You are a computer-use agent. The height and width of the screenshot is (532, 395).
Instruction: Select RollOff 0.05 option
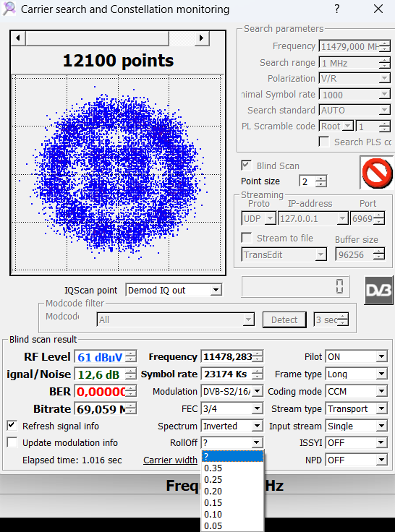(232, 526)
